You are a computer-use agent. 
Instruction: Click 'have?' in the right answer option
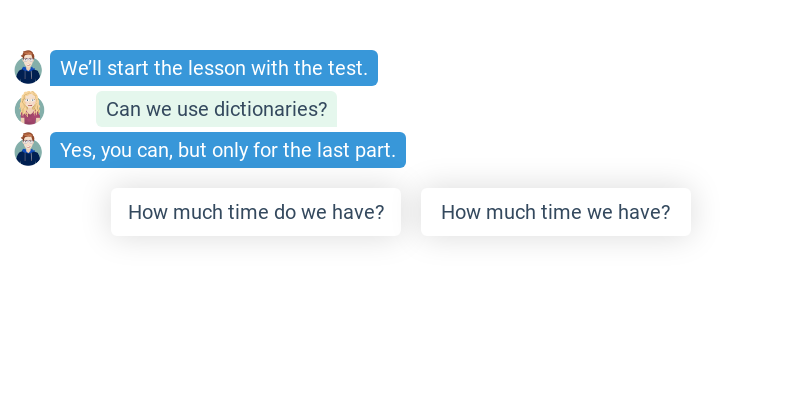coord(645,212)
